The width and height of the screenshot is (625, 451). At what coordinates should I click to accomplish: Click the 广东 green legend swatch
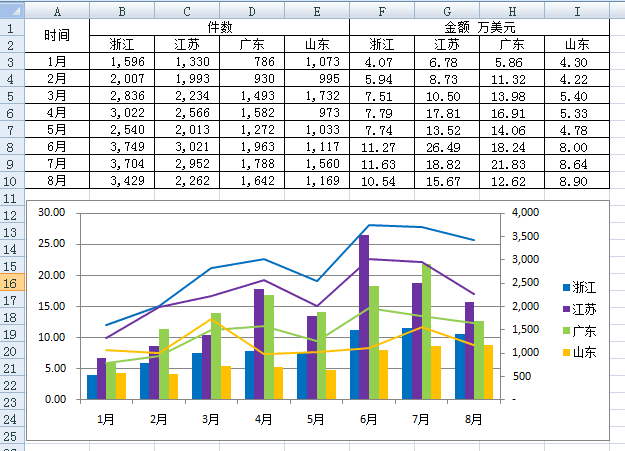(566, 331)
